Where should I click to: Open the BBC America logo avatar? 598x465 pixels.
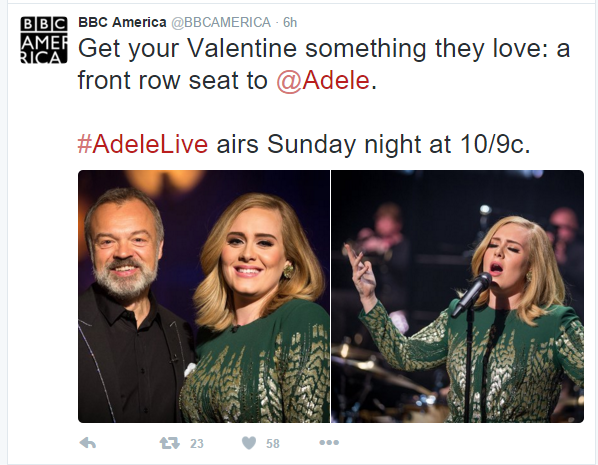coord(44,40)
